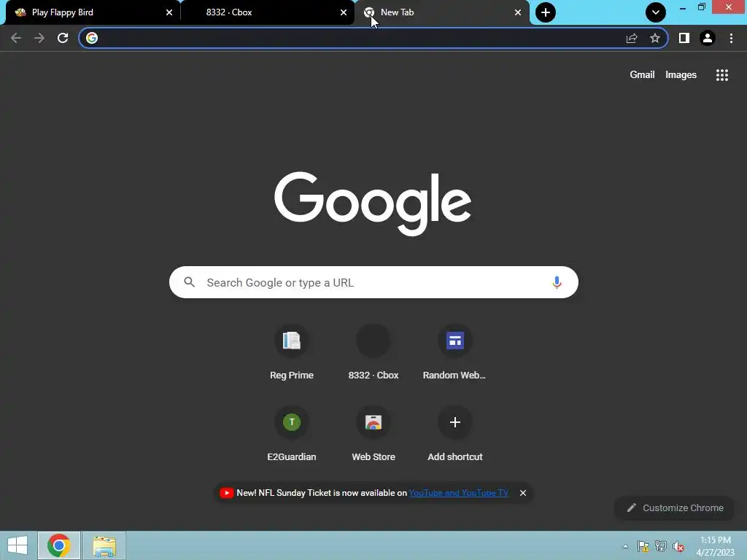The height and width of the screenshot is (560, 747).
Task: Open the Web Store shortcut
Action: click(373, 435)
